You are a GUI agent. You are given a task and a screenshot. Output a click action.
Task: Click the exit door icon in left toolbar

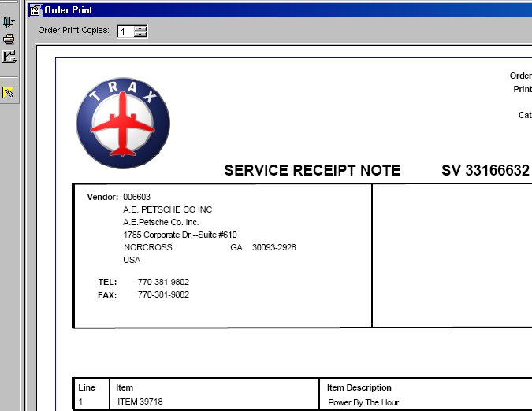9,22
